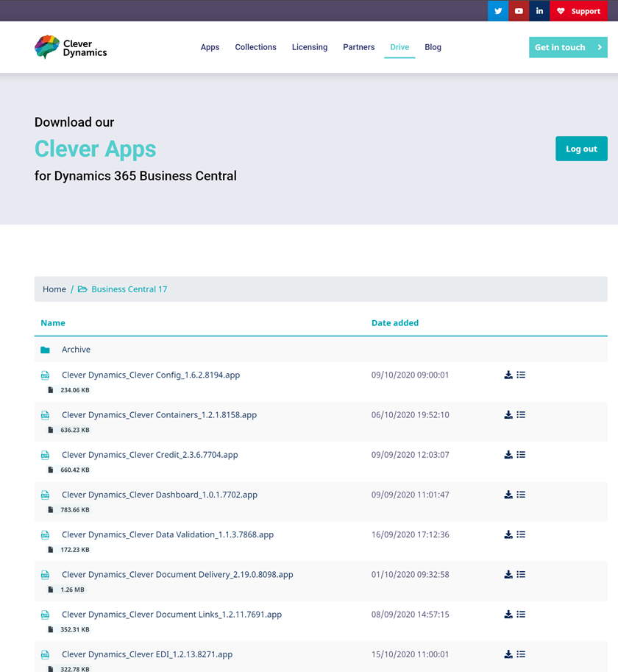Screen dimensions: 618x672
Task: Click the red Support button
Action: [578, 11]
